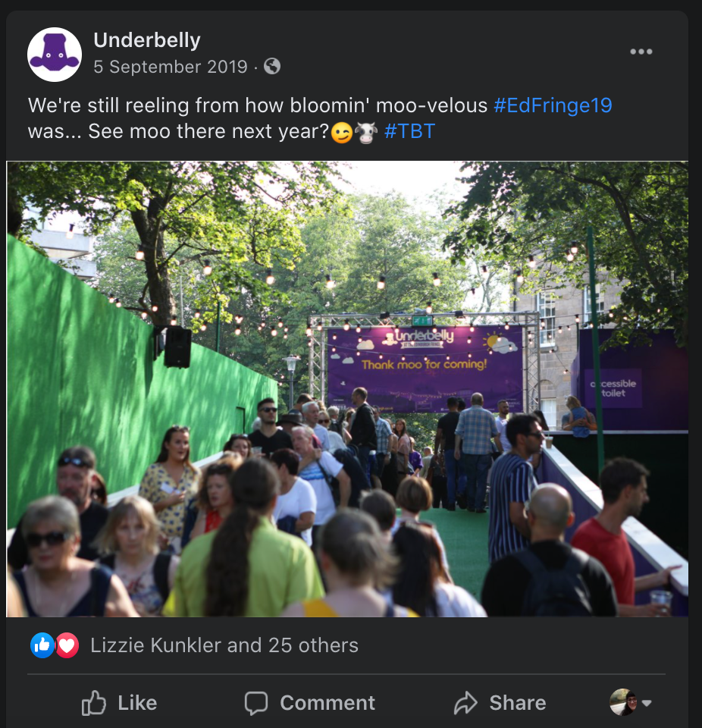This screenshot has width=702, height=728.
Task: Open the Underbelly profile picture
Action: coord(55,55)
